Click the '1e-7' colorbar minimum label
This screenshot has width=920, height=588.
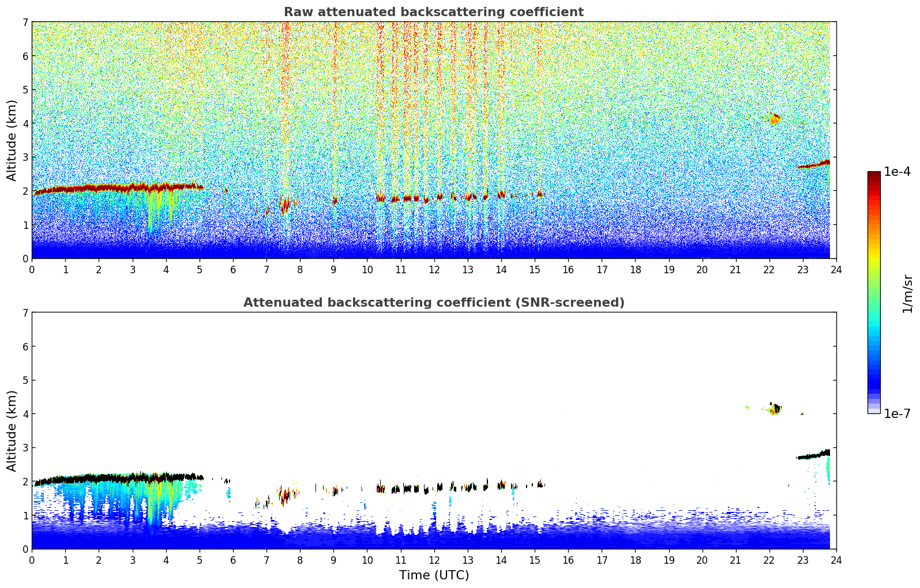tap(897, 413)
